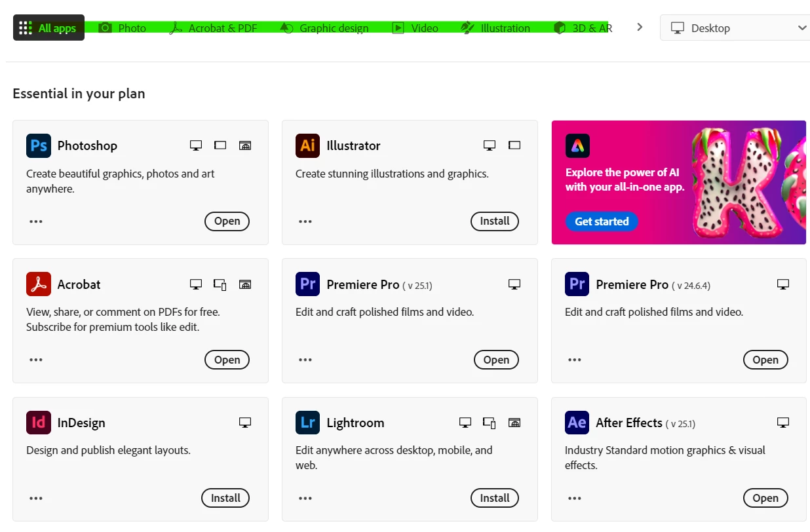Image resolution: width=810 pixels, height=532 pixels.
Task: Click desktop icon on Premiere Pro v 24.6.4
Action: click(x=783, y=284)
